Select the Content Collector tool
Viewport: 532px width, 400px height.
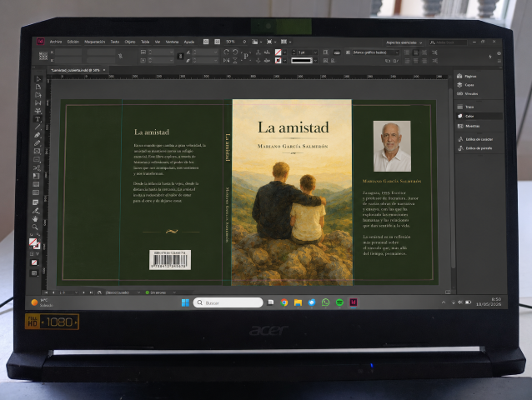[x=38, y=111]
